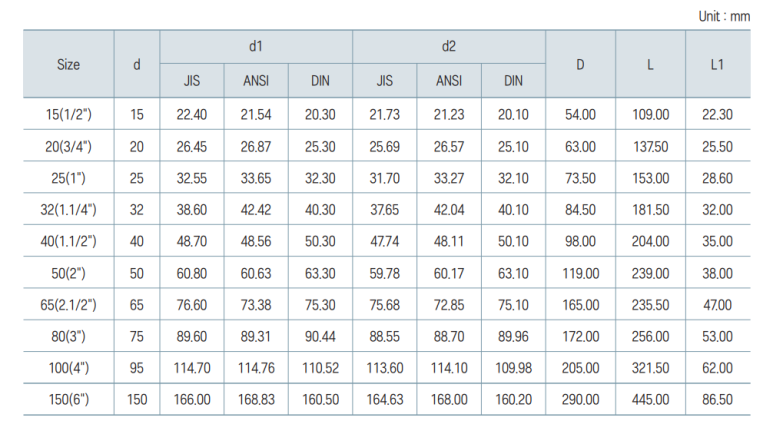Select the 15(1/2") size row cell
773x434 pixels.
pos(69,114)
